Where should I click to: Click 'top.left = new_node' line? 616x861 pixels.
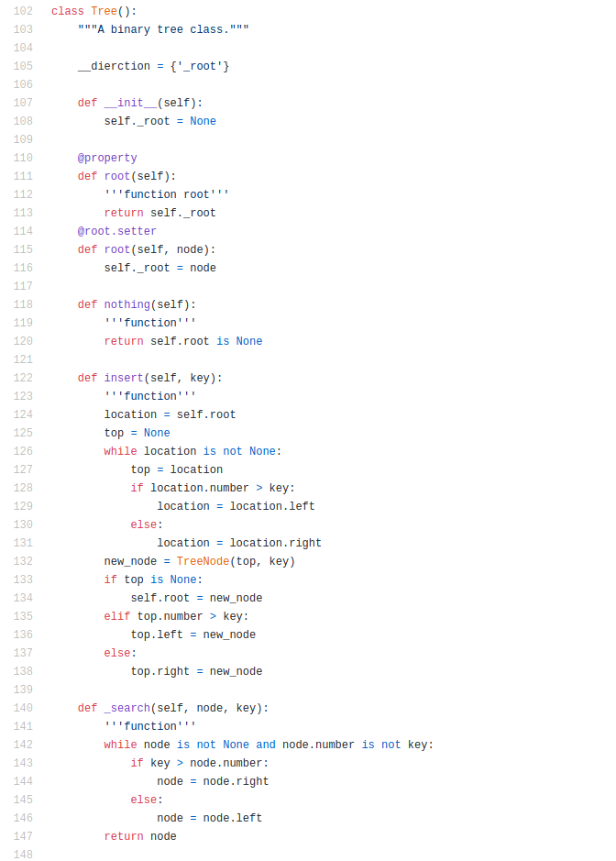click(x=193, y=635)
